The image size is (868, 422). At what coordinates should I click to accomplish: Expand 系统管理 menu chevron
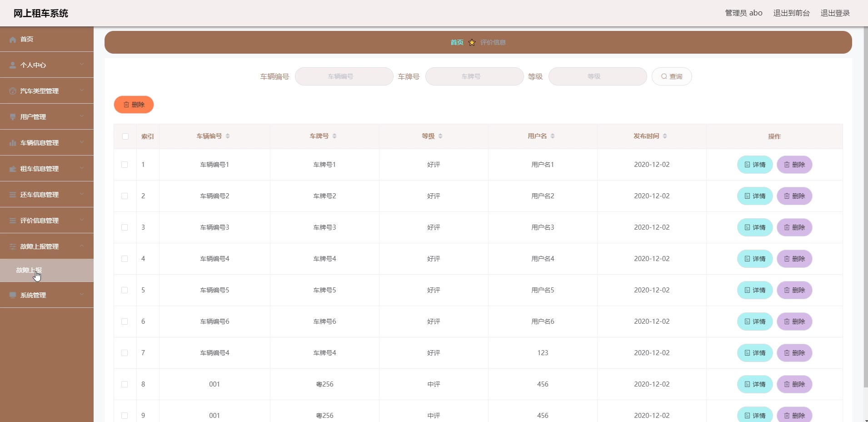point(82,295)
